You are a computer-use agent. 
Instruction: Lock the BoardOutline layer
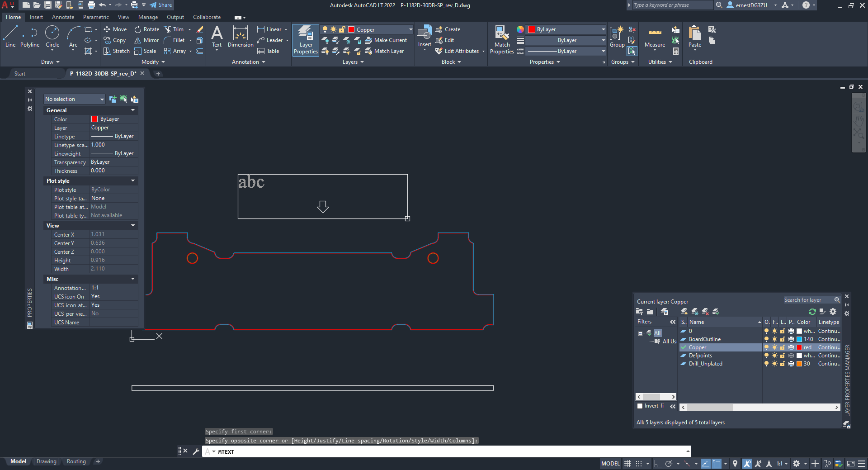(x=782, y=339)
